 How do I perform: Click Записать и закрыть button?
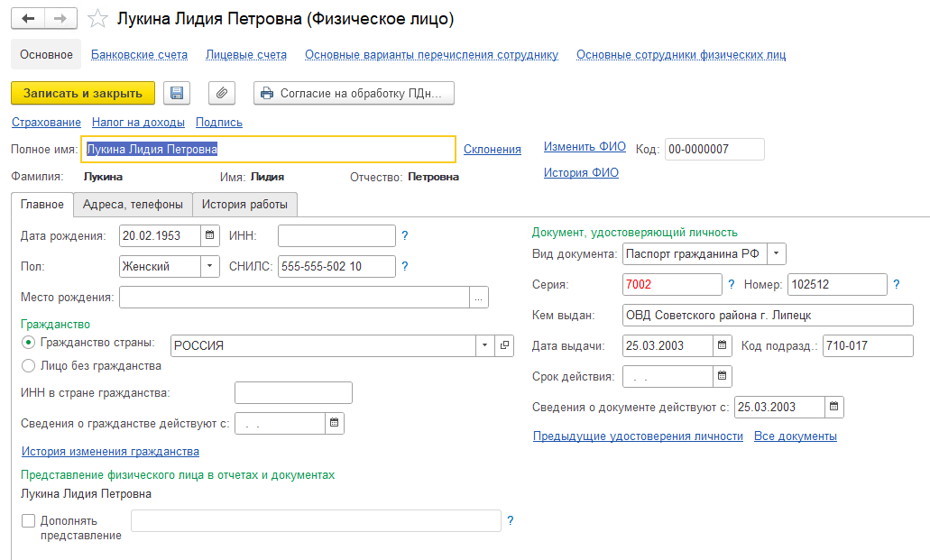(83, 93)
